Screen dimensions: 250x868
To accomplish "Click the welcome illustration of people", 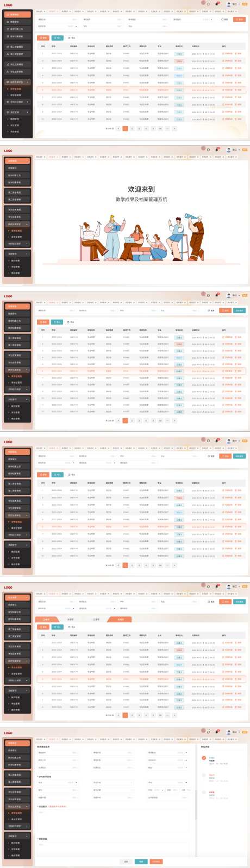I will point(141,238).
